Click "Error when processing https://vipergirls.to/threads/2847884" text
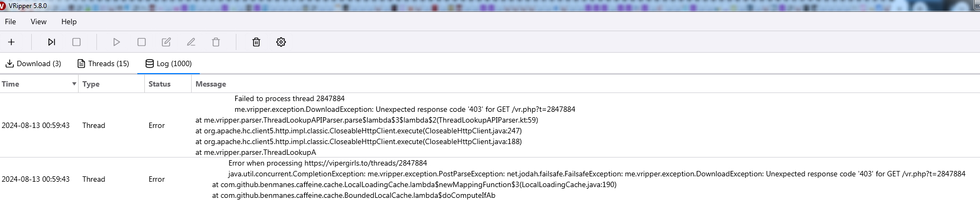The width and height of the screenshot is (980, 200). point(328,163)
